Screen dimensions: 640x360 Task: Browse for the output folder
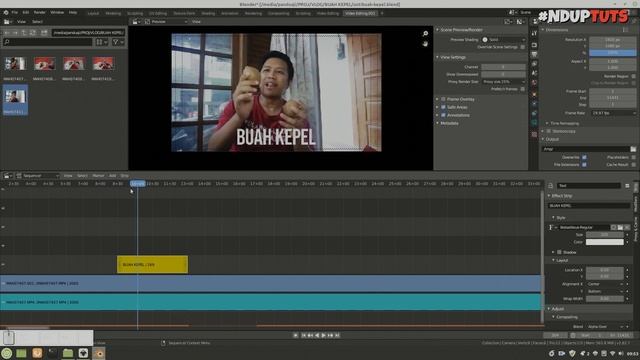pos(633,149)
